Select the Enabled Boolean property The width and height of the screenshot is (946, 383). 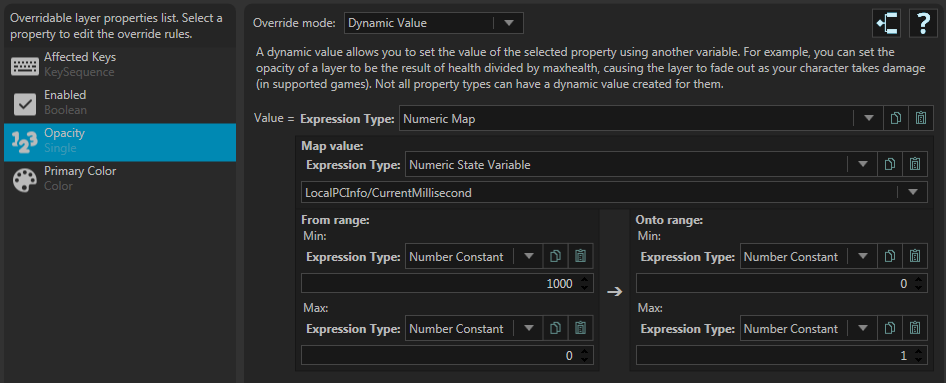tap(119, 104)
